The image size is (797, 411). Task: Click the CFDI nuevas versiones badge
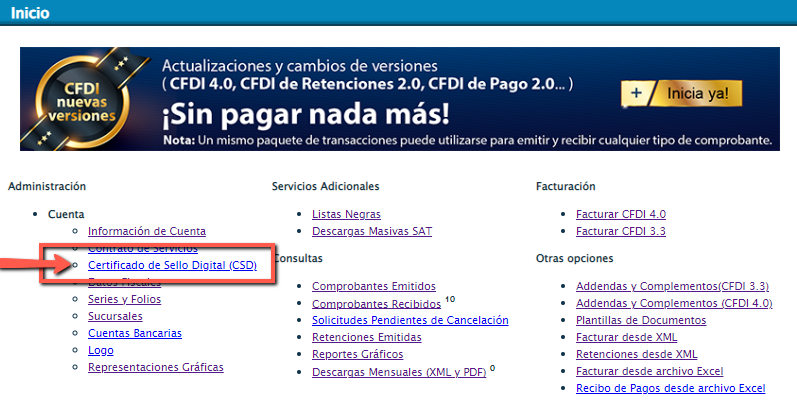pyautogui.click(x=82, y=102)
